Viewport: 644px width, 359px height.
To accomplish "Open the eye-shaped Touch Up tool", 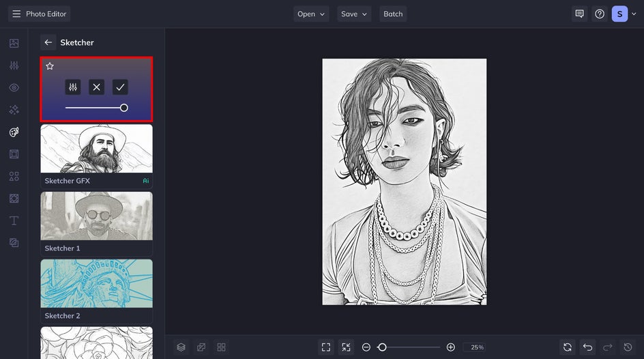I will (x=14, y=87).
